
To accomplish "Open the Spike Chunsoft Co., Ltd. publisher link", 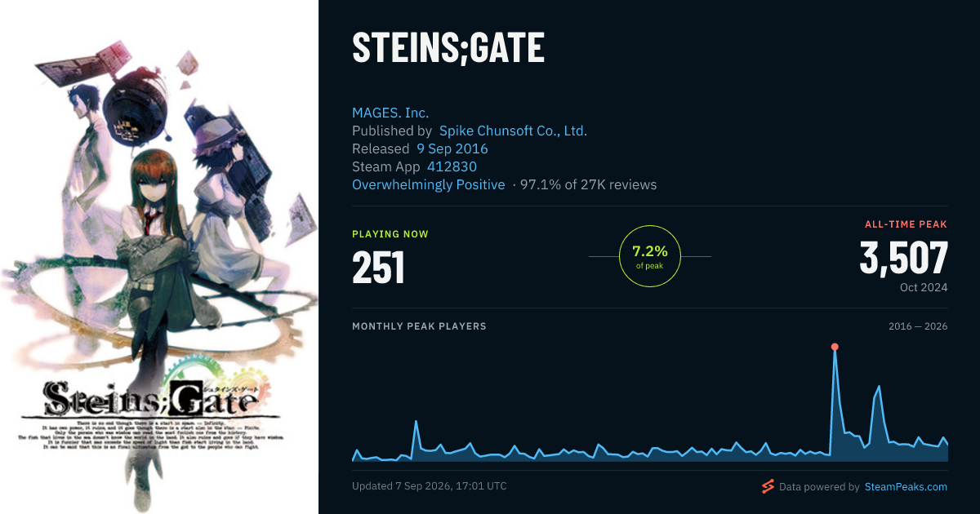I will (513, 131).
